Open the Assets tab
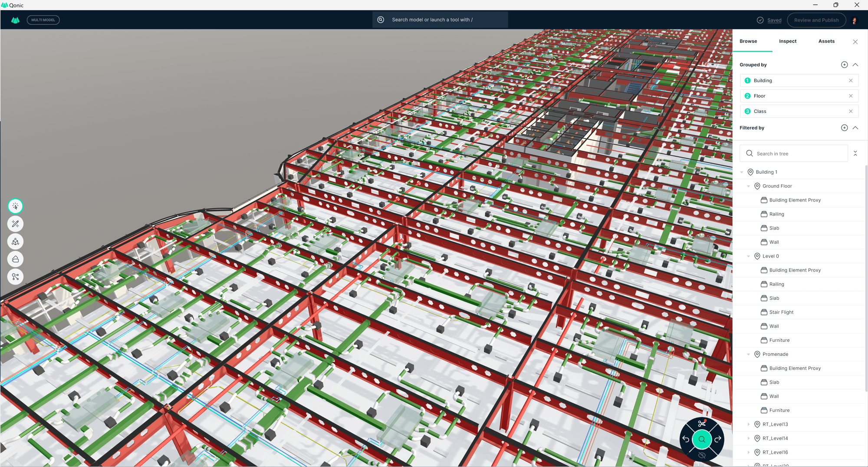This screenshot has width=868, height=467. click(x=826, y=41)
